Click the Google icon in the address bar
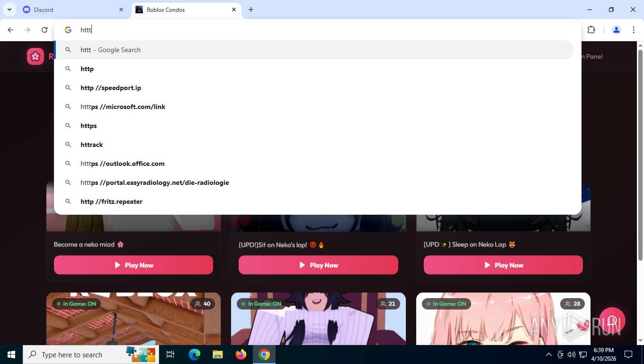Screen dimensions: 644x364 (x=68, y=30)
